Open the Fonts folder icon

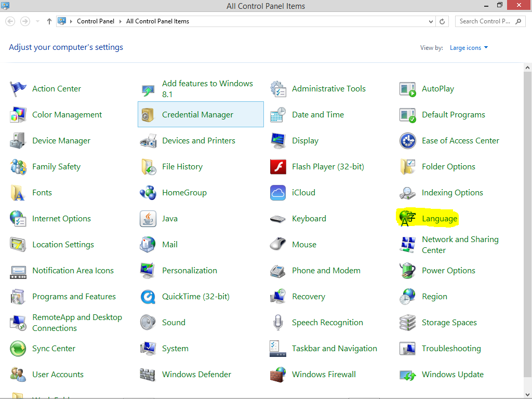18,193
